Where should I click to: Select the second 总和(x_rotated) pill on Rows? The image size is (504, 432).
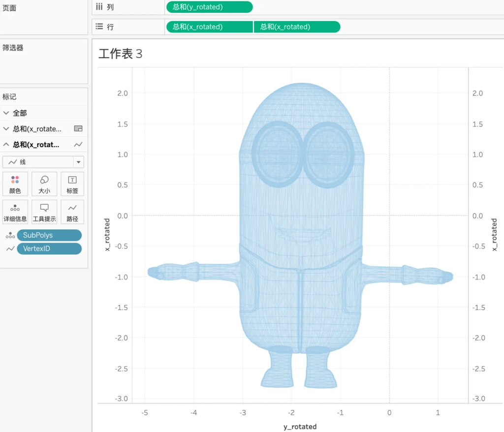tap(297, 27)
